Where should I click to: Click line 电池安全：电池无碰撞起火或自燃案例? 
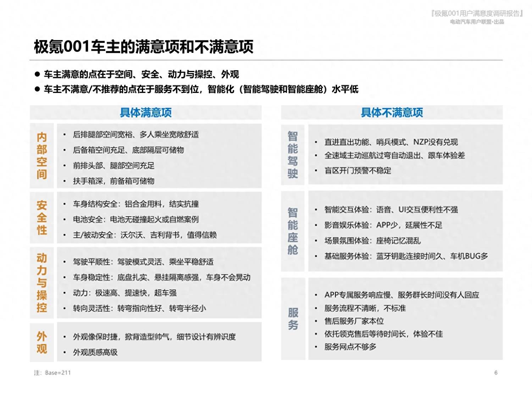(136, 220)
